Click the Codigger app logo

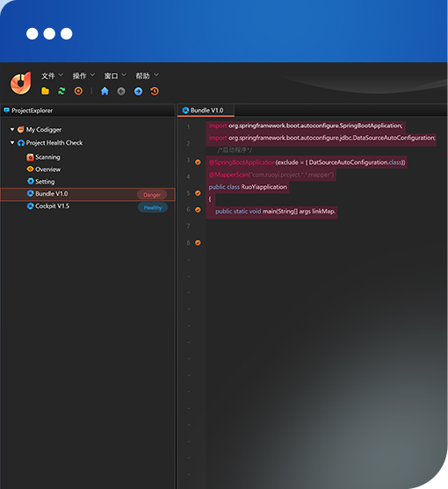pyautogui.click(x=20, y=83)
